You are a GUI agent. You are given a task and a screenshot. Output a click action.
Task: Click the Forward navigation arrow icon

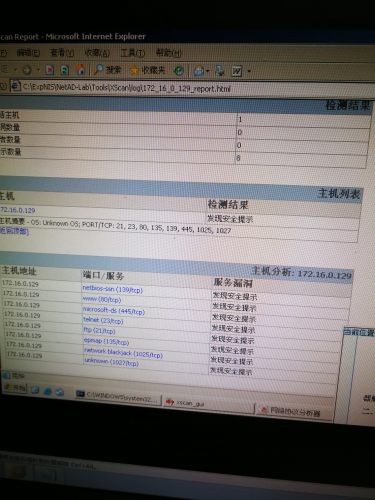coord(26,70)
